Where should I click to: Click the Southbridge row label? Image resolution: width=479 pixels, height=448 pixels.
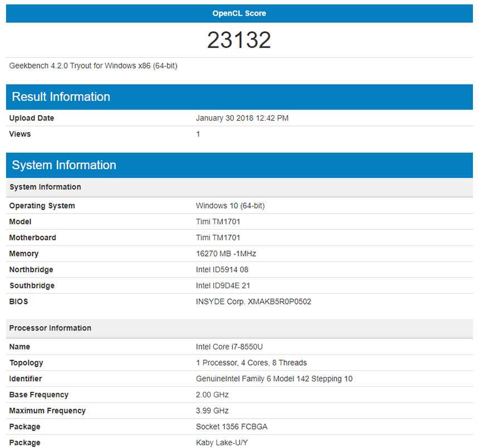pyautogui.click(x=31, y=285)
